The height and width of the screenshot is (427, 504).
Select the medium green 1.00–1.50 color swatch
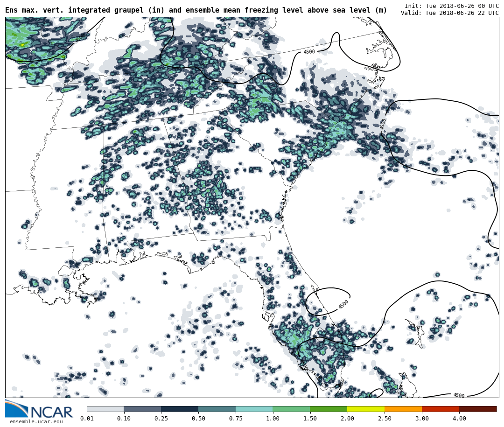point(292,409)
